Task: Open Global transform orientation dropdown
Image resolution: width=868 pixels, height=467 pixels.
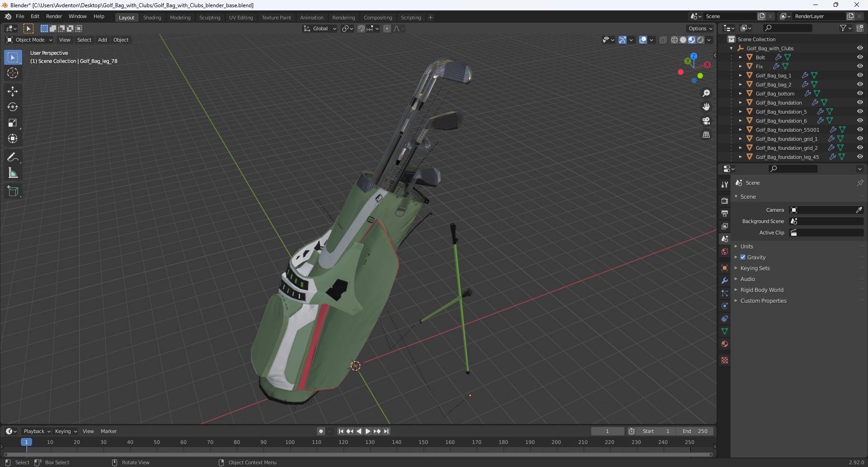Action: click(x=320, y=29)
